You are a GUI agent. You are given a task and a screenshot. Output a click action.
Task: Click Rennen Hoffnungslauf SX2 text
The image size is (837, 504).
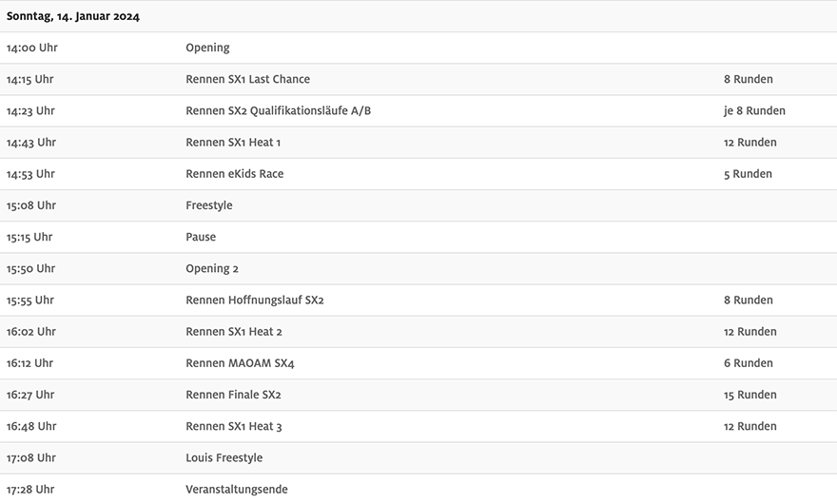pos(255,300)
